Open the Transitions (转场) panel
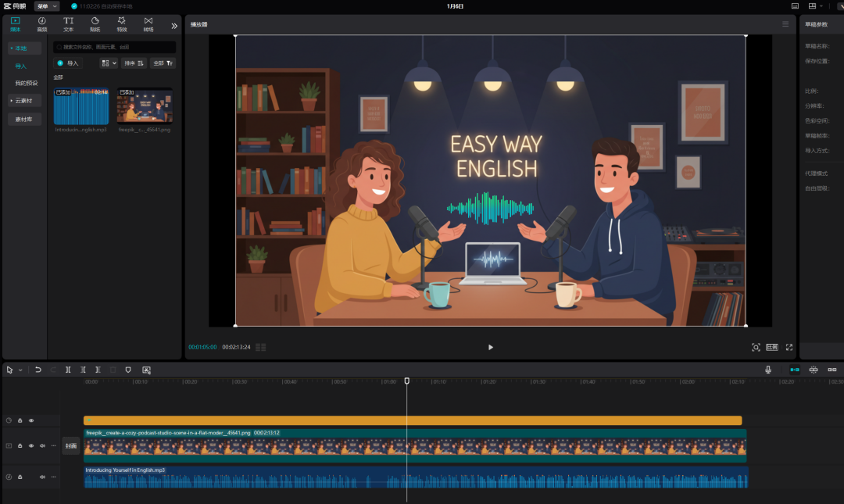 (x=148, y=23)
